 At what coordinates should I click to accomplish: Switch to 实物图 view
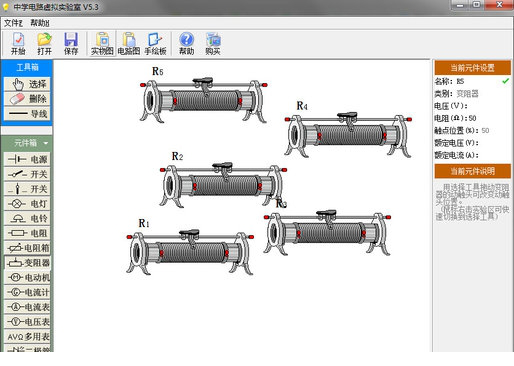[x=102, y=44]
